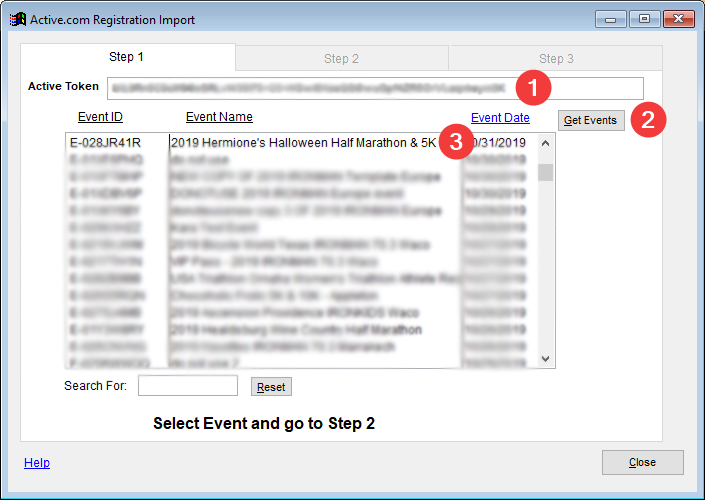Minimize the Registration Import window
The height and width of the screenshot is (500, 705).
(x=611, y=19)
